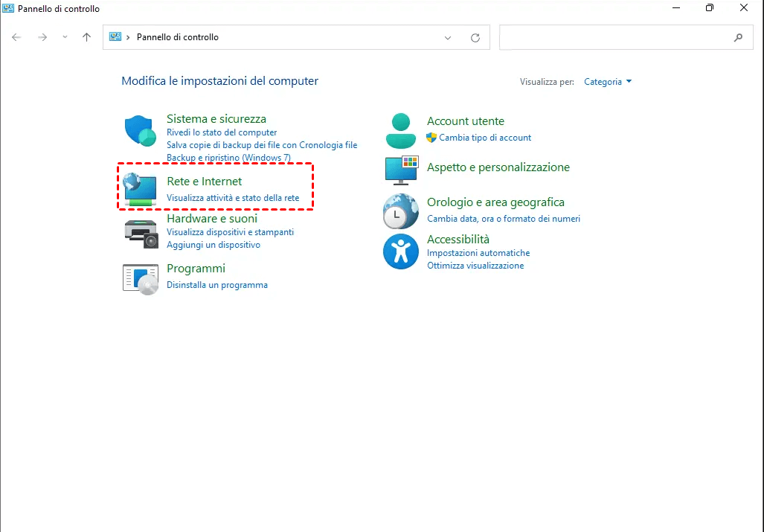
Task: Open recent locations dropdown arrow
Action: click(65, 37)
